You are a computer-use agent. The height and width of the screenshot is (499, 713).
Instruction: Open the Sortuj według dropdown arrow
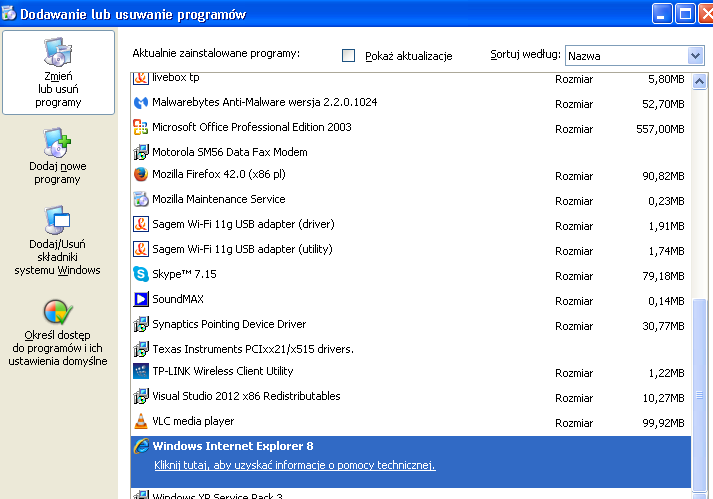pyautogui.click(x=695, y=56)
